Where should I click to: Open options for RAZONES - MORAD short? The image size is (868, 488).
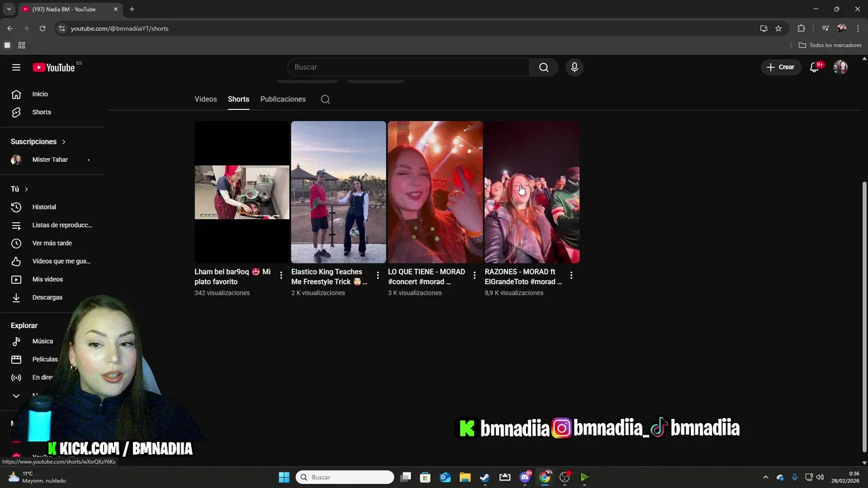point(571,275)
